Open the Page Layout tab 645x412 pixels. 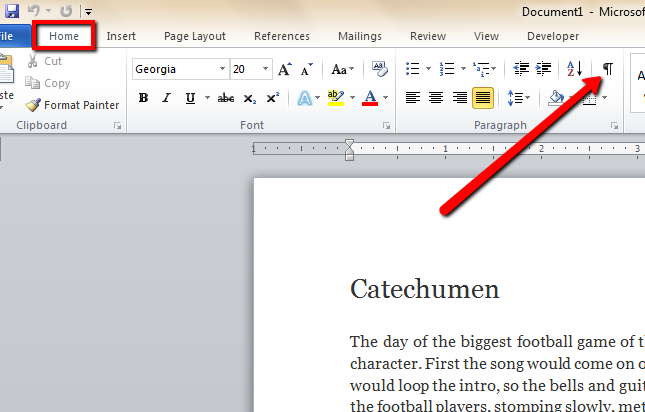(x=194, y=36)
